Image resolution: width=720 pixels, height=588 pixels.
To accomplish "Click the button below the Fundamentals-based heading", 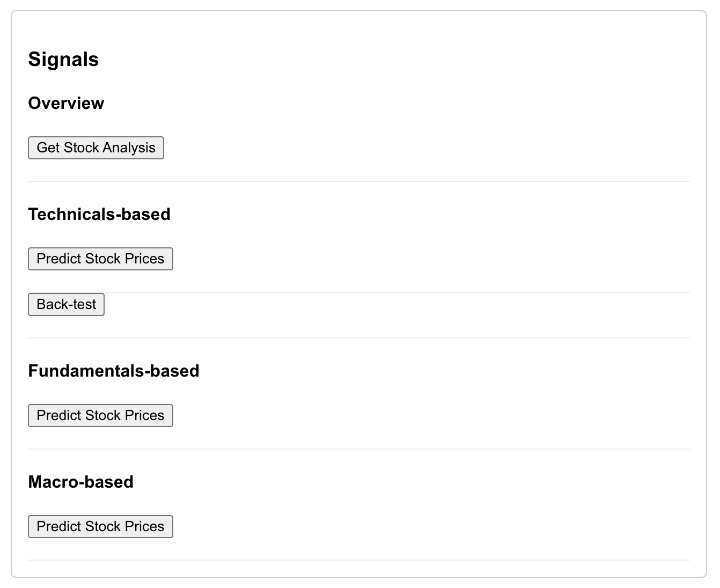I will (x=100, y=415).
